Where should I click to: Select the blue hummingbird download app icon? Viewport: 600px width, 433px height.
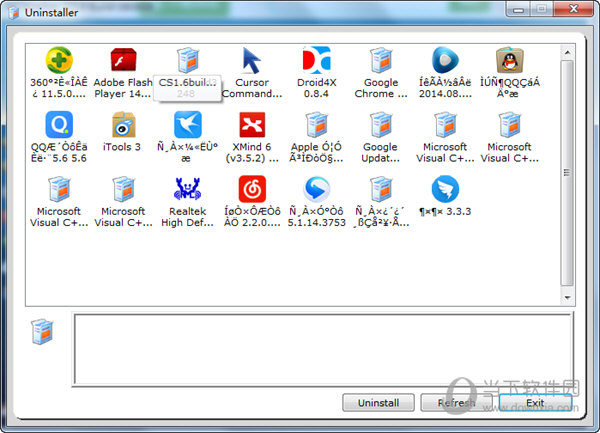tap(188, 124)
